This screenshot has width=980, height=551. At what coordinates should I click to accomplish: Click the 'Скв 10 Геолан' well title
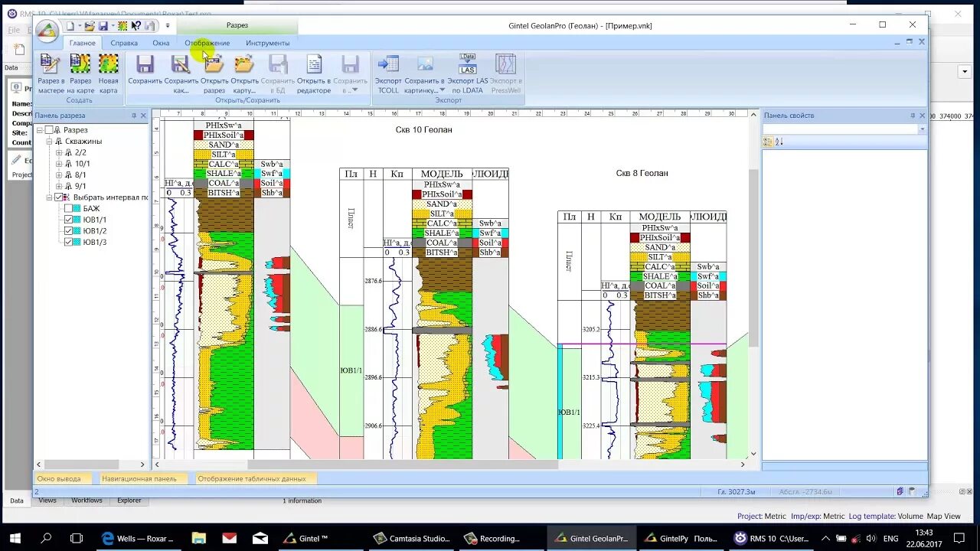423,130
